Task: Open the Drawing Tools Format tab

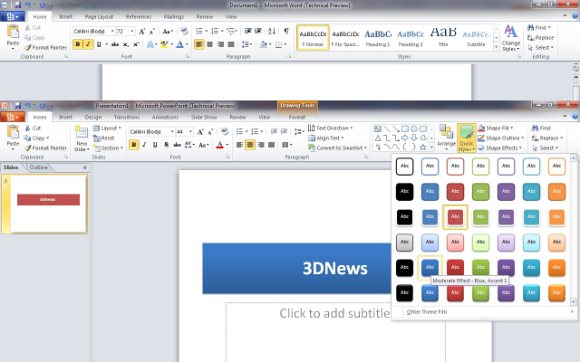Action: [297, 117]
